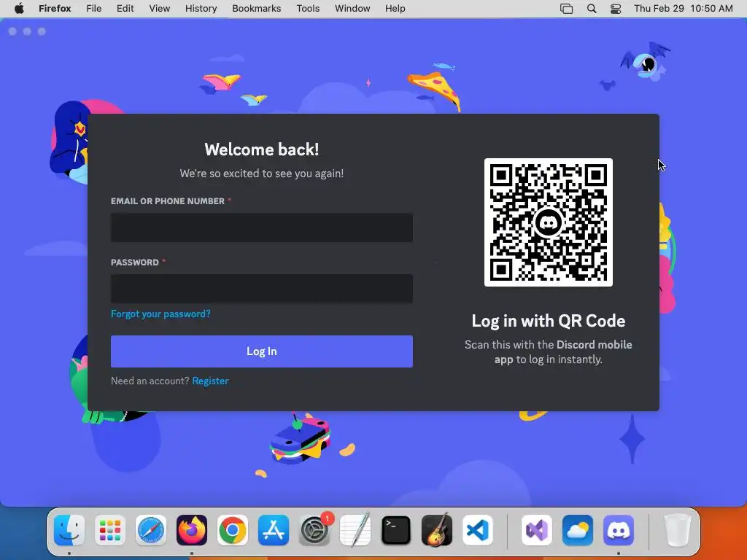
Task: Click the Stage Manager menu bar icon
Action: point(566,9)
